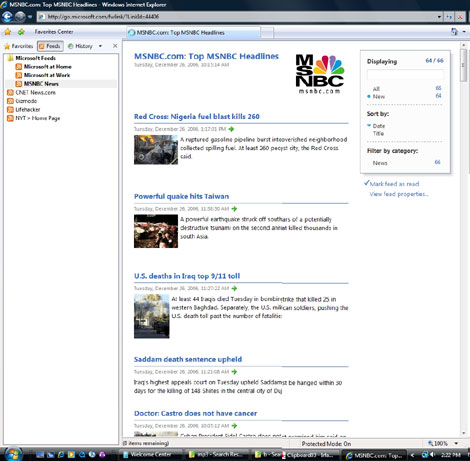Click Mark feed as read
Screen dimensions: 470x461
[394, 184]
